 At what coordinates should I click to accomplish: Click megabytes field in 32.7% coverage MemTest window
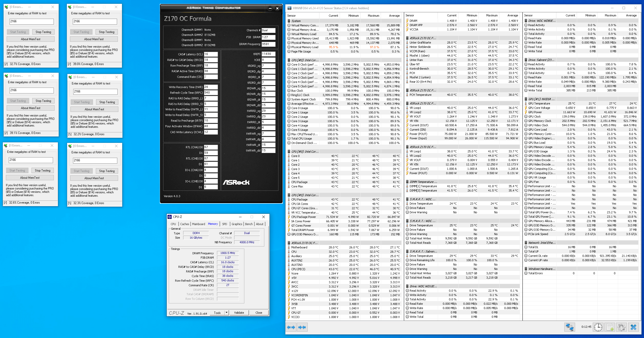coord(32,22)
